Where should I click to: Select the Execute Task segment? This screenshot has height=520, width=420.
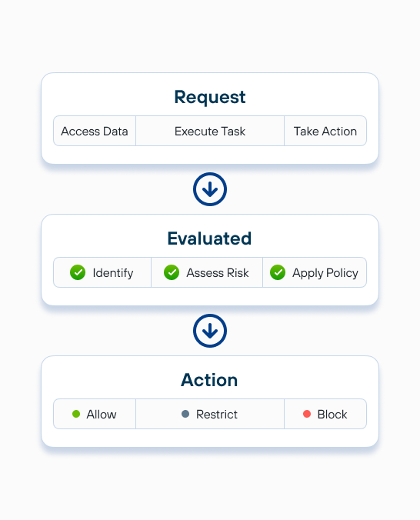pyautogui.click(x=210, y=131)
